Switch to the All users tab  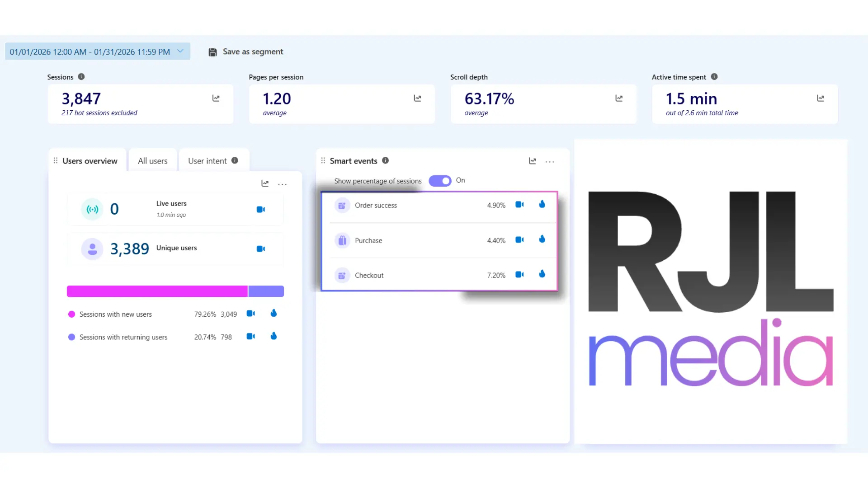[x=153, y=161]
